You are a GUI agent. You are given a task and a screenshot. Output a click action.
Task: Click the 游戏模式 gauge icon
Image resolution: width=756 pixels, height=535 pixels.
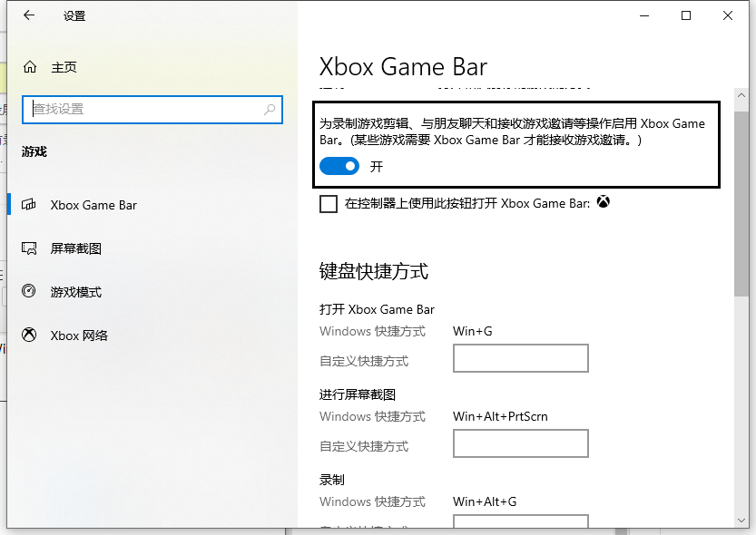[29, 291]
